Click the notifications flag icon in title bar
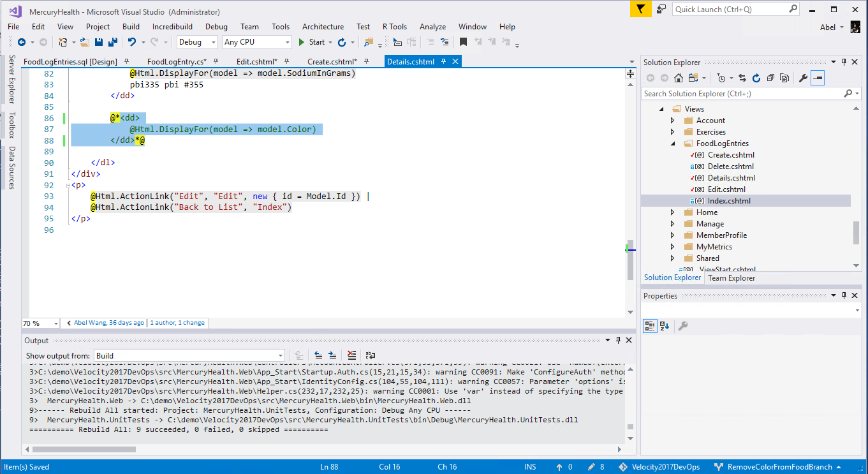 coord(640,9)
